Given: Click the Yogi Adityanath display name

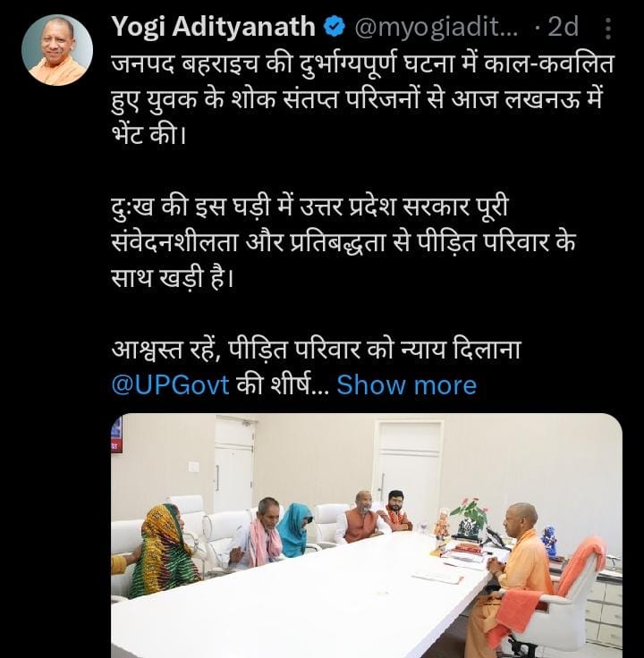Looking at the screenshot, I should (x=214, y=27).
